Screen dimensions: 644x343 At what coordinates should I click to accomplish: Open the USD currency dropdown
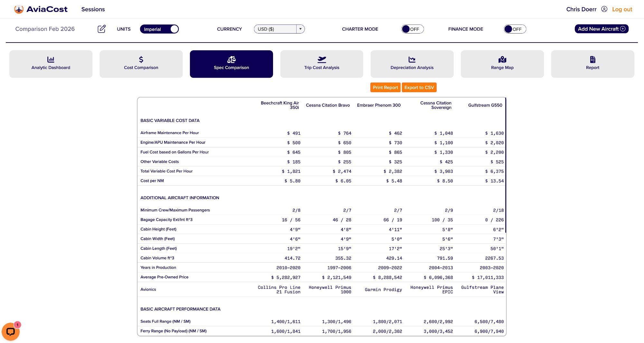click(275, 29)
